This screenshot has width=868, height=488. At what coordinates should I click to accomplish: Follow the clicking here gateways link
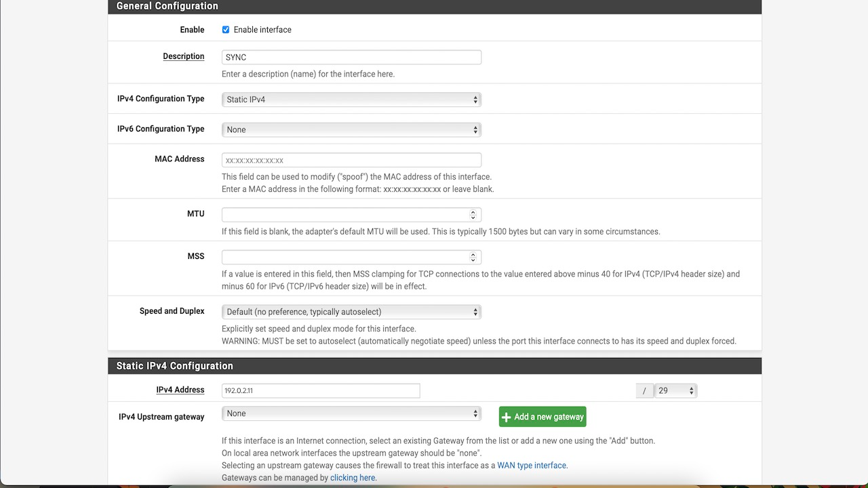[352, 477]
